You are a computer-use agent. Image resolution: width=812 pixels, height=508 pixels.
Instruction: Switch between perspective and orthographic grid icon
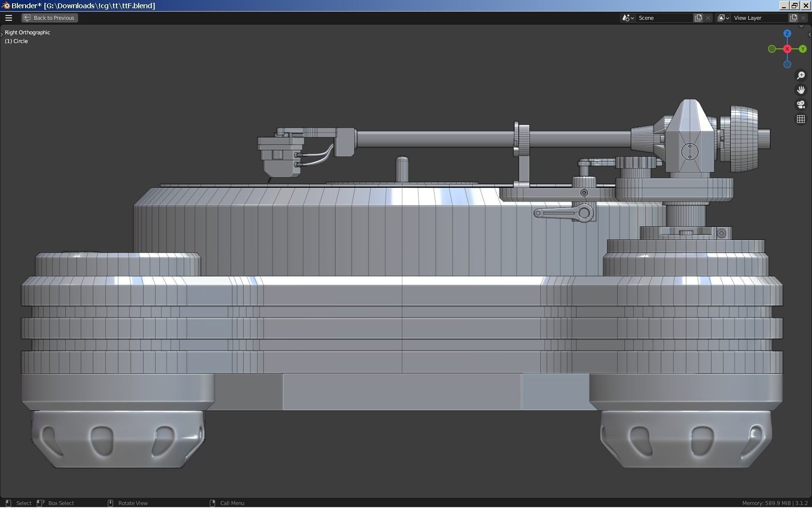801,119
